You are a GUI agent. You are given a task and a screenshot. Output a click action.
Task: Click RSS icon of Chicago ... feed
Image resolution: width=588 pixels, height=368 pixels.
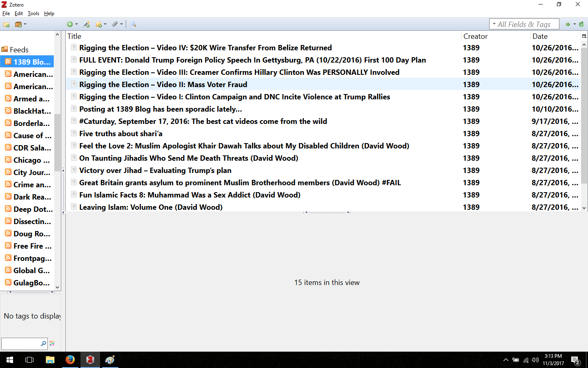[8, 160]
